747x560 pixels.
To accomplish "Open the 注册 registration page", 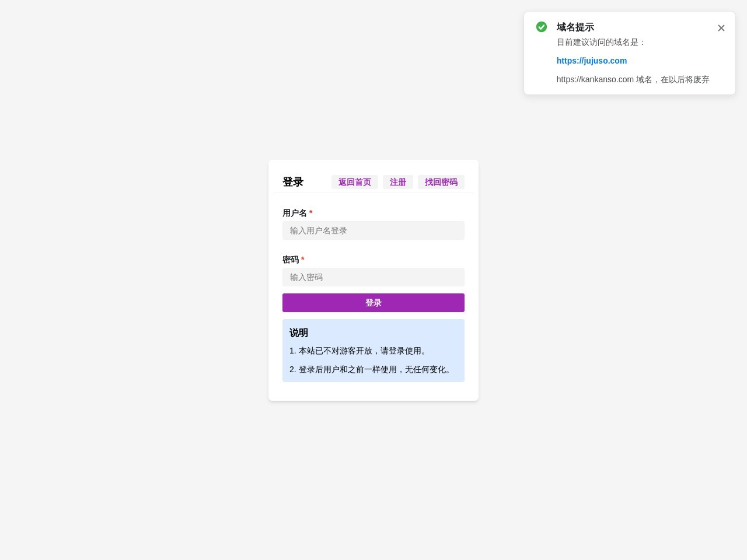I will coord(398,182).
